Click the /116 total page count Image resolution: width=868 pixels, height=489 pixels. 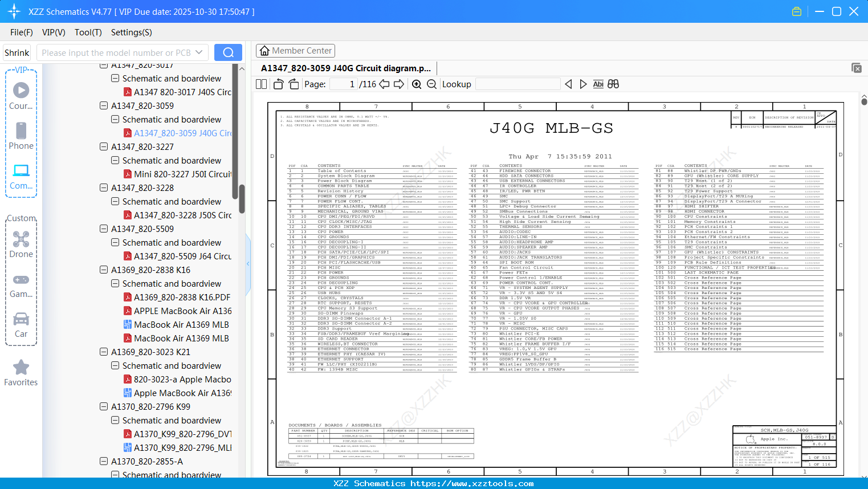[368, 84]
